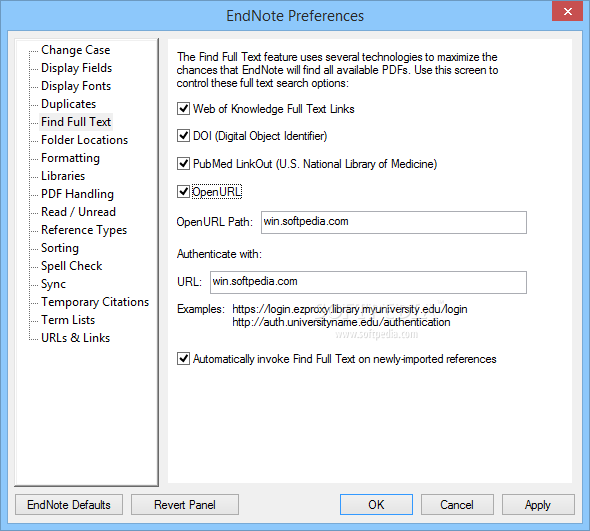Apply the preference changes

point(538,505)
